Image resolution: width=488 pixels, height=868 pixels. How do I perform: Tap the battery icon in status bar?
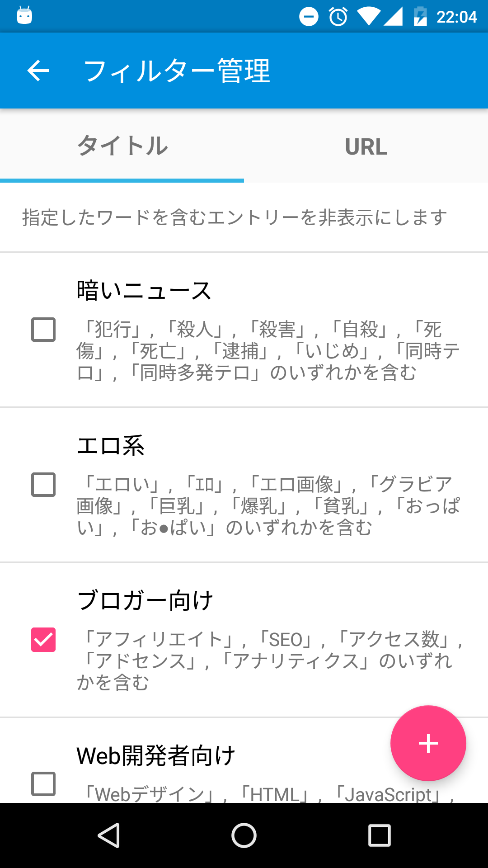click(x=420, y=17)
